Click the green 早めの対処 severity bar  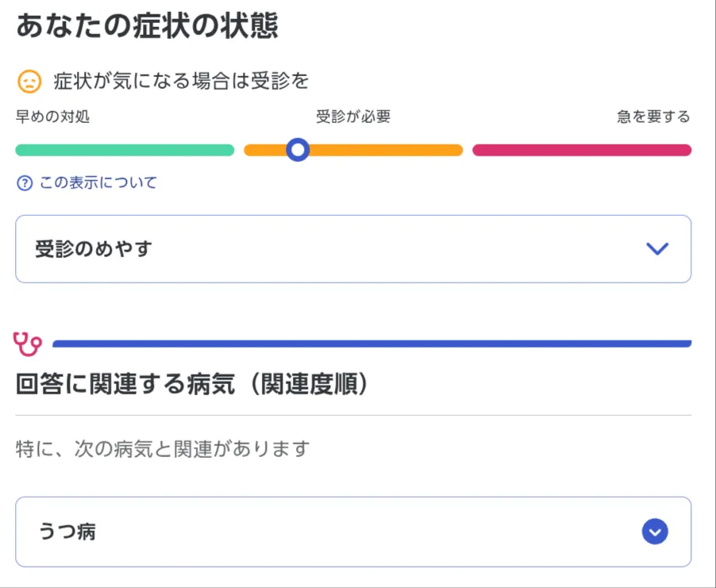125,150
